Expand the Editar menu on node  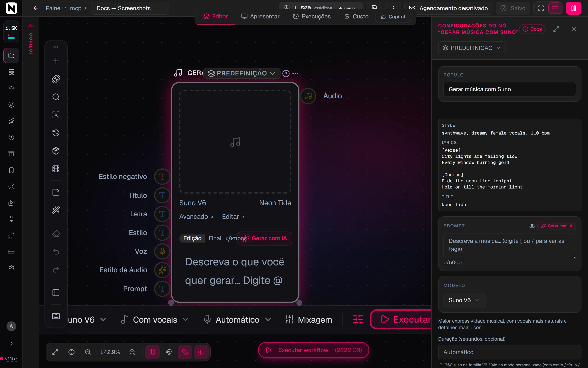pyautogui.click(x=233, y=217)
